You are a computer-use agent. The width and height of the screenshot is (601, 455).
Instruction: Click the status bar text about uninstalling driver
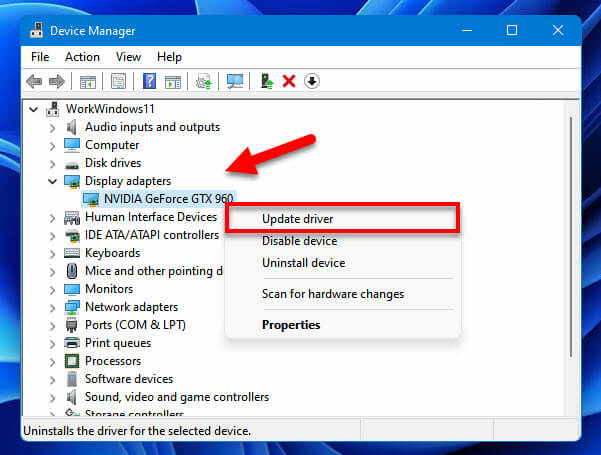137,431
